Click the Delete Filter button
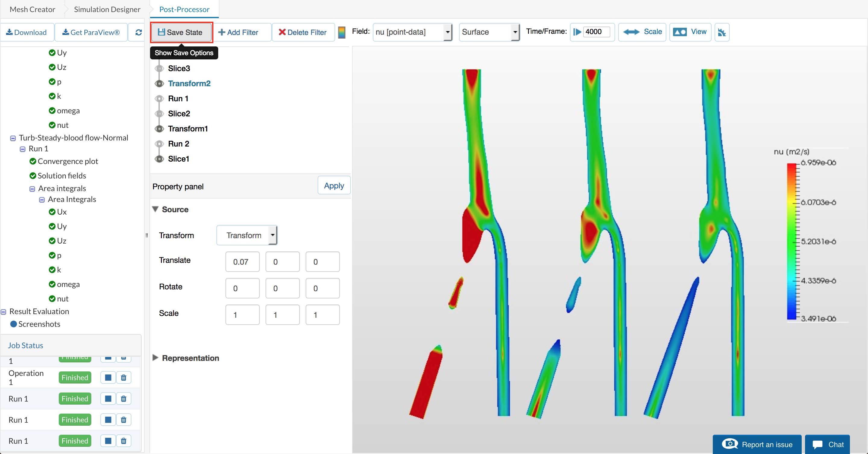The height and width of the screenshot is (454, 868). tap(303, 32)
